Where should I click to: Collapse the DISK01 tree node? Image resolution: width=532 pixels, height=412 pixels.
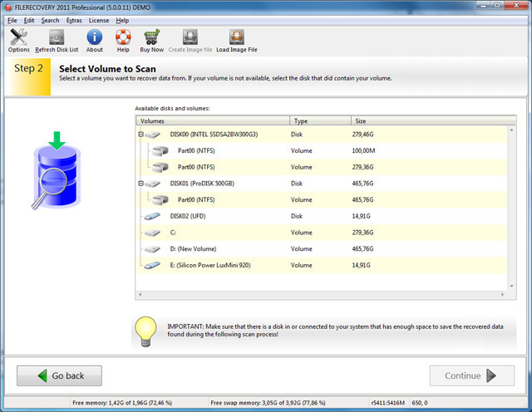(140, 184)
